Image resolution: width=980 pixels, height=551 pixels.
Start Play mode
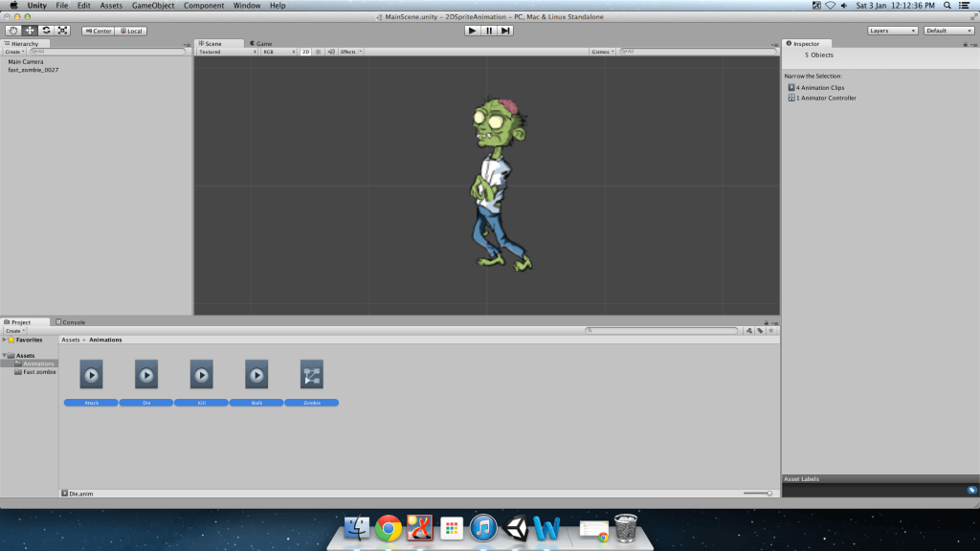coord(473,31)
